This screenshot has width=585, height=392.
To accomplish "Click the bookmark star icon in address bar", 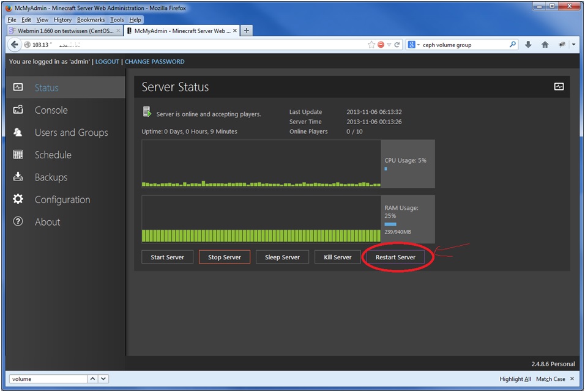I will 371,45.
